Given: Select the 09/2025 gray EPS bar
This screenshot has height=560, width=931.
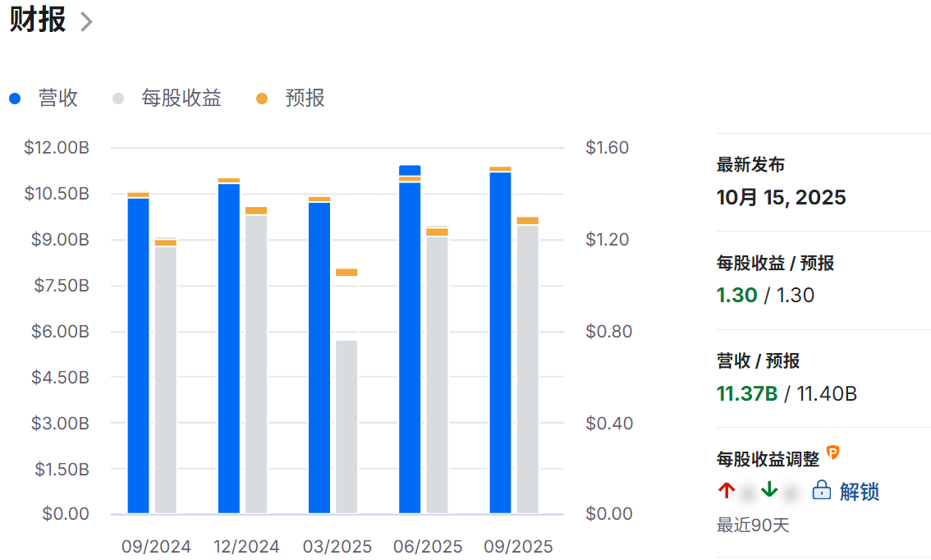Looking at the screenshot, I should [x=528, y=369].
